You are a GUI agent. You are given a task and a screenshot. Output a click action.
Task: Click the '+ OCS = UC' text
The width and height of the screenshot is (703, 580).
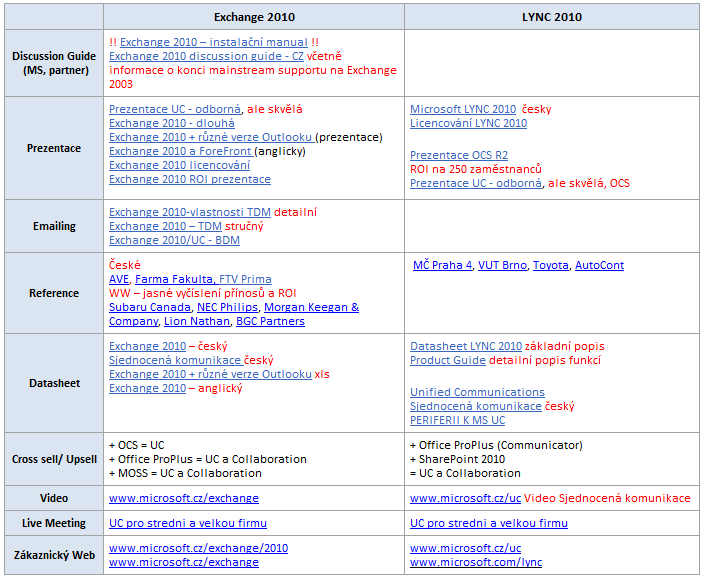point(137,445)
